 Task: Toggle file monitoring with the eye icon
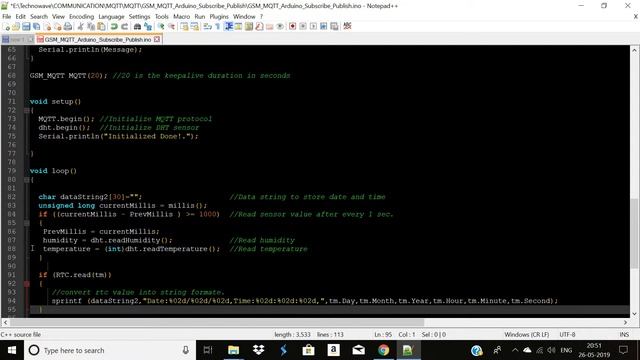280,27
